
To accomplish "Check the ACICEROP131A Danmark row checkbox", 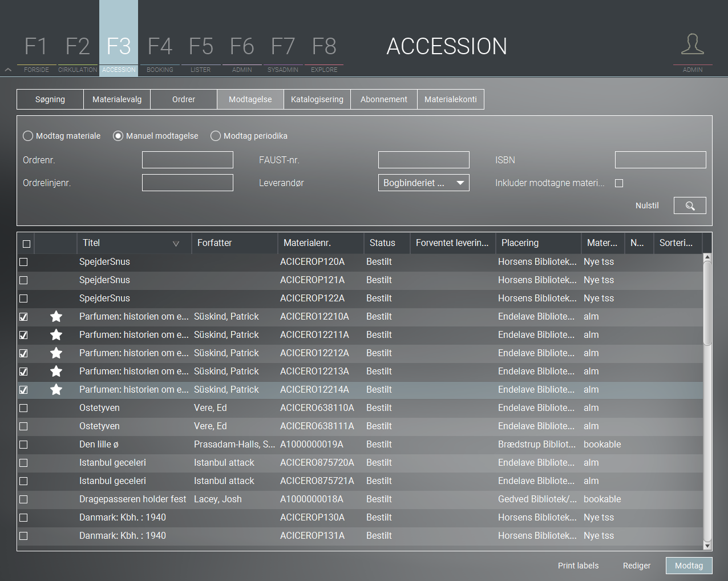I will [x=23, y=536].
